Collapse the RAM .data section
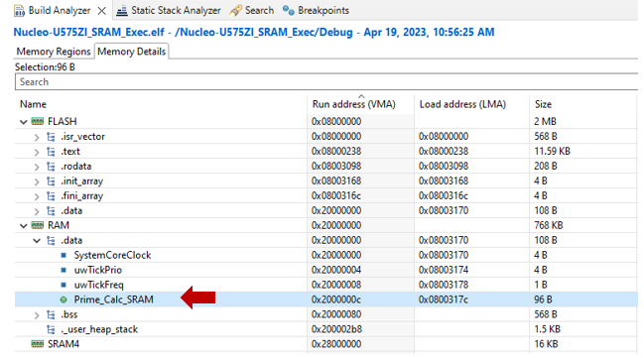This screenshot has height=358, width=644. pyautogui.click(x=37, y=241)
